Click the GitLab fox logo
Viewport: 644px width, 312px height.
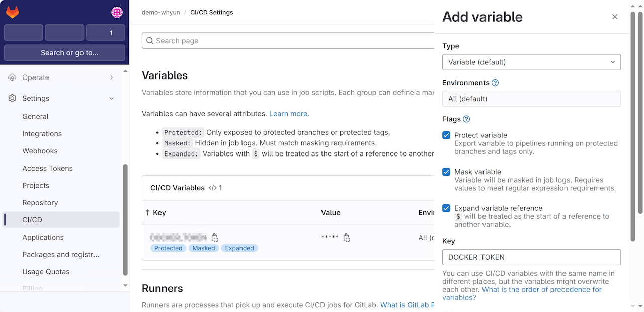[13, 12]
